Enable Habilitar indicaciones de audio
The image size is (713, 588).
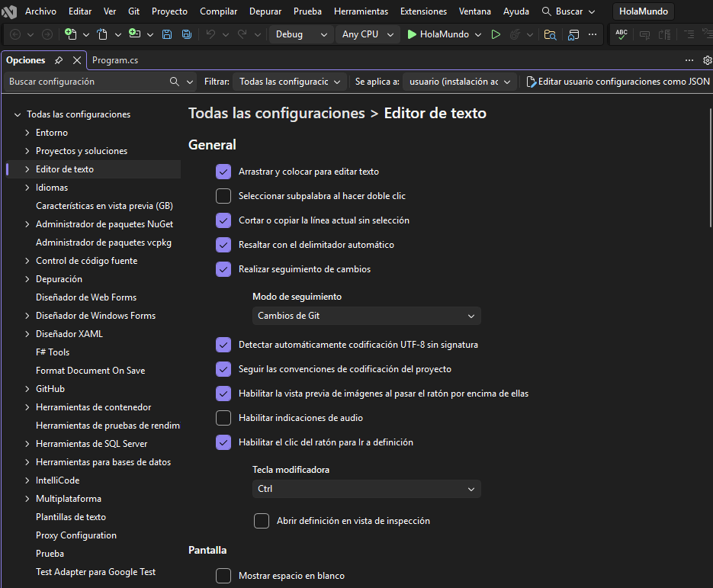coord(223,418)
